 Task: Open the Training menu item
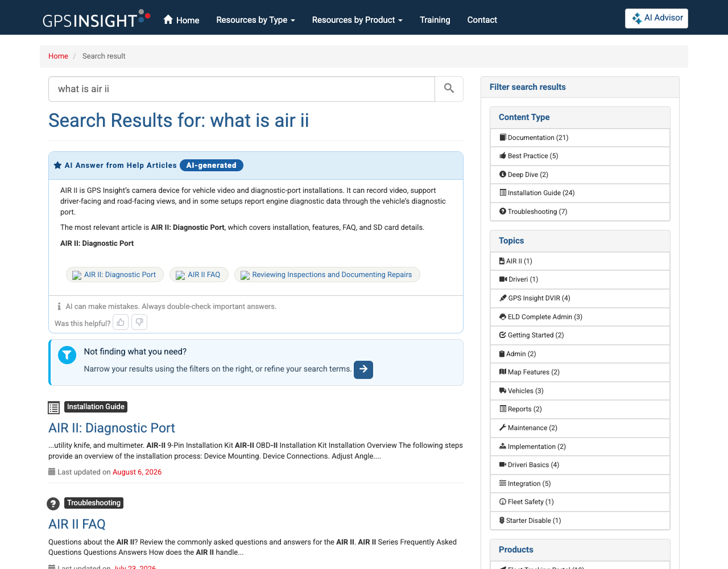(435, 20)
